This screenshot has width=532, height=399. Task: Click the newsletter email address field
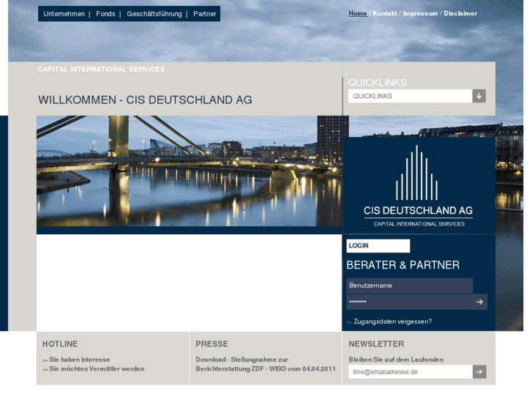click(411, 372)
